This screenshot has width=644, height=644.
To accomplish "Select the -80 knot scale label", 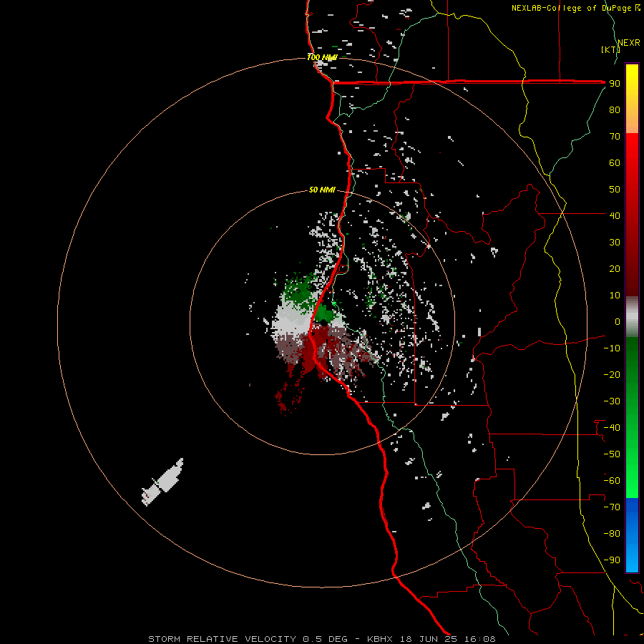I will [612, 534].
